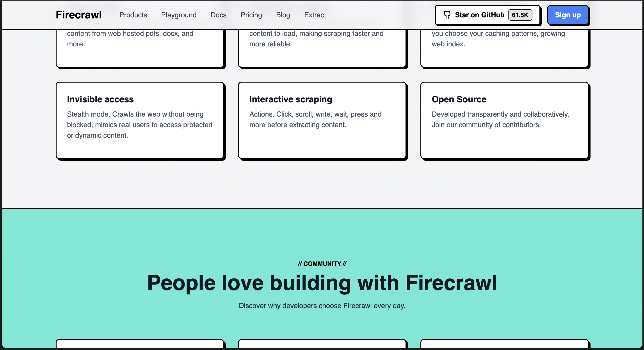Click the // COMMUNITY // label

pyautogui.click(x=322, y=264)
